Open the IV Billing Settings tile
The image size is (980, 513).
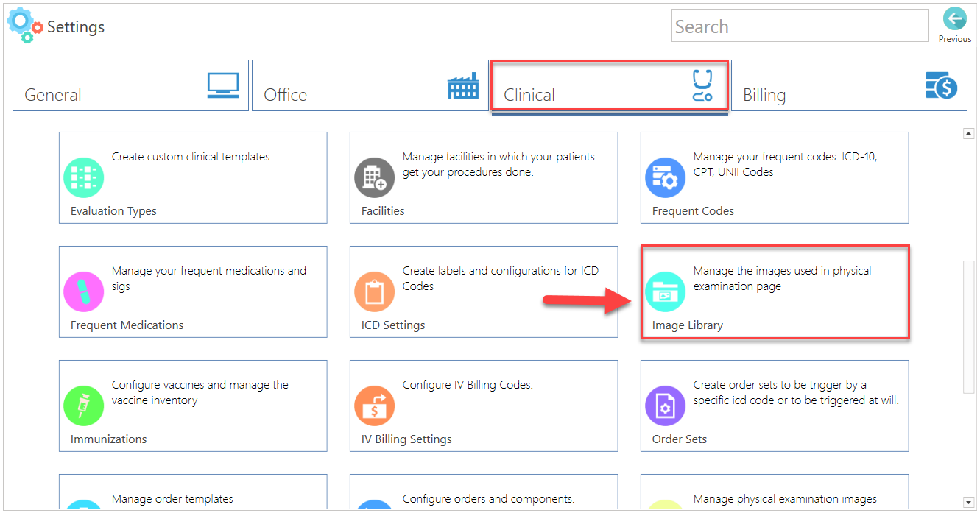[484, 406]
